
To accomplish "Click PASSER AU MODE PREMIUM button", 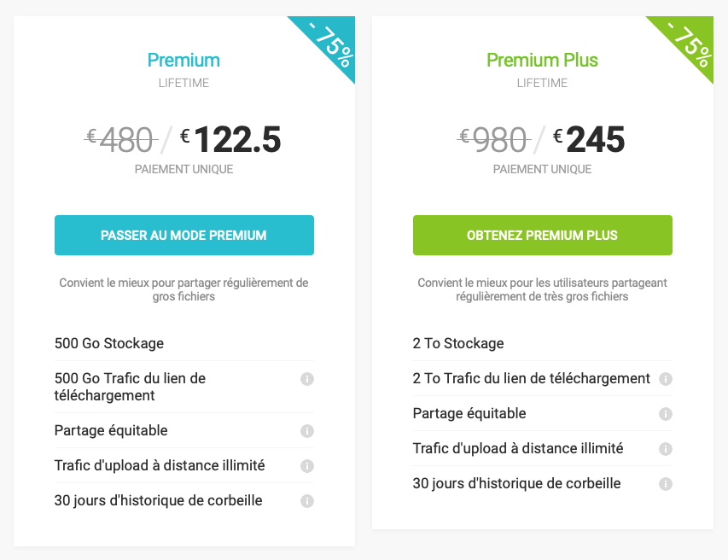I will click(184, 235).
